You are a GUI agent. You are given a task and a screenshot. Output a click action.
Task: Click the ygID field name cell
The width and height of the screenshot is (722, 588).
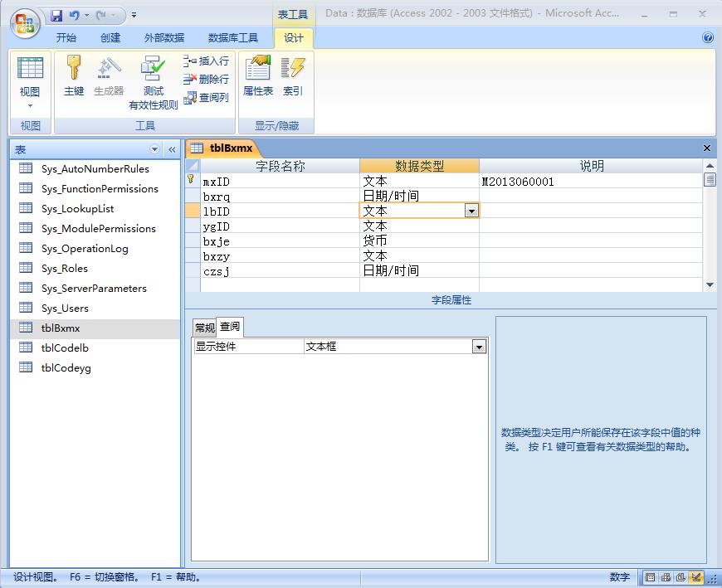[x=280, y=226]
